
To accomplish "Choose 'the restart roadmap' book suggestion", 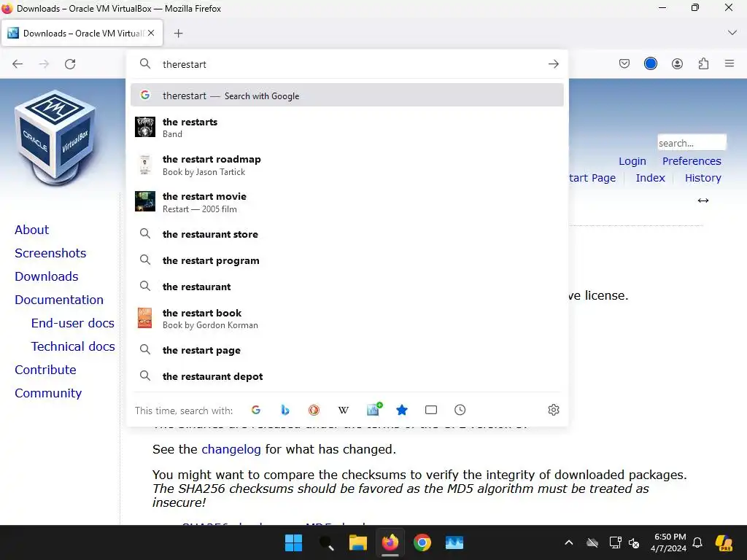I will click(347, 166).
